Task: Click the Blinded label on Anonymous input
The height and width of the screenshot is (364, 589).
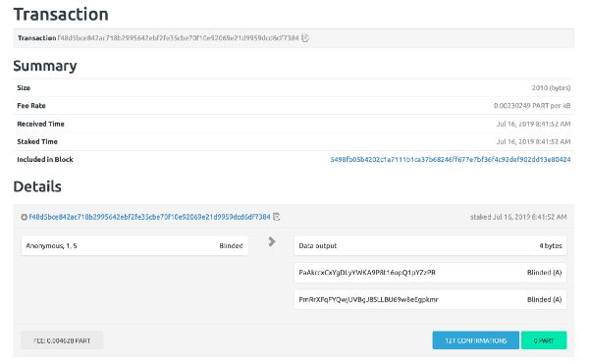Action: coord(231,246)
